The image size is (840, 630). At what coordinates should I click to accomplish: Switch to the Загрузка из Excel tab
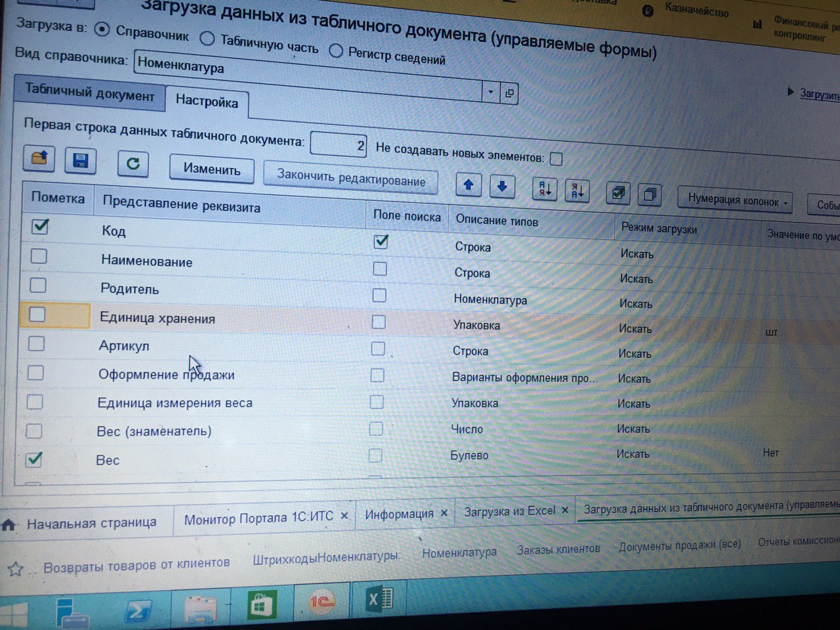click(509, 511)
